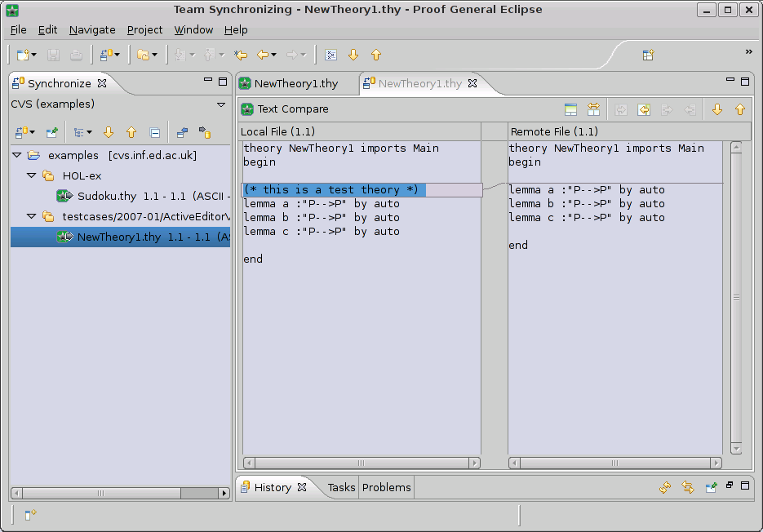Pin the History view
This screenshot has width=763, height=532.
[711, 487]
